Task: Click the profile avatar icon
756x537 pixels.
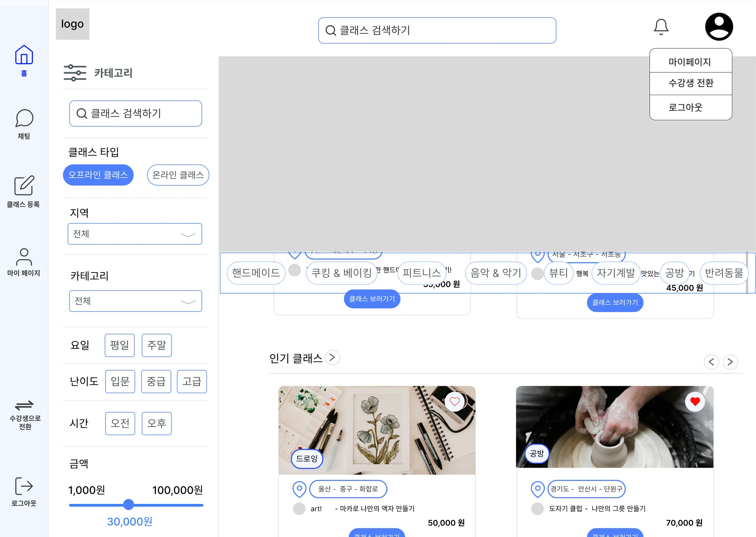Action: (x=719, y=27)
